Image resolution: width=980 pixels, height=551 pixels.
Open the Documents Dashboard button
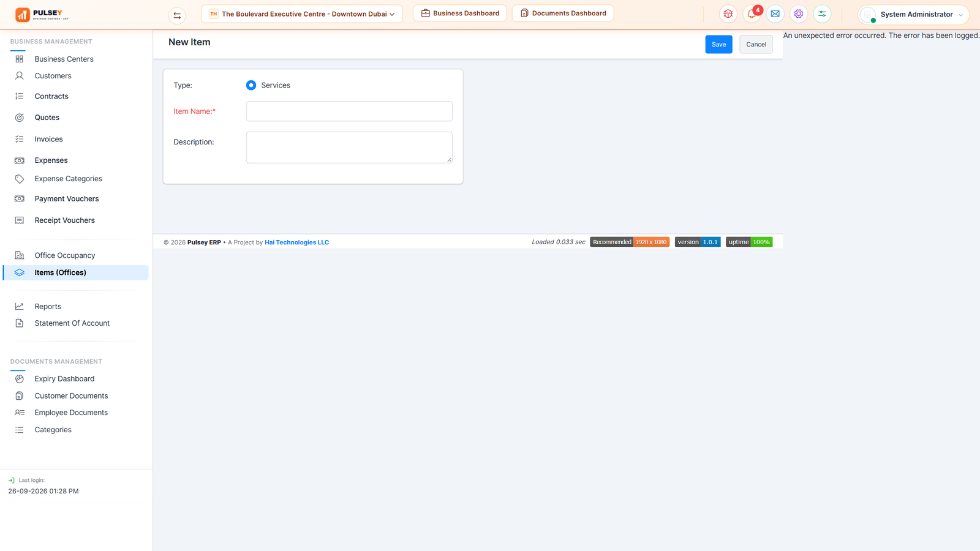[563, 13]
